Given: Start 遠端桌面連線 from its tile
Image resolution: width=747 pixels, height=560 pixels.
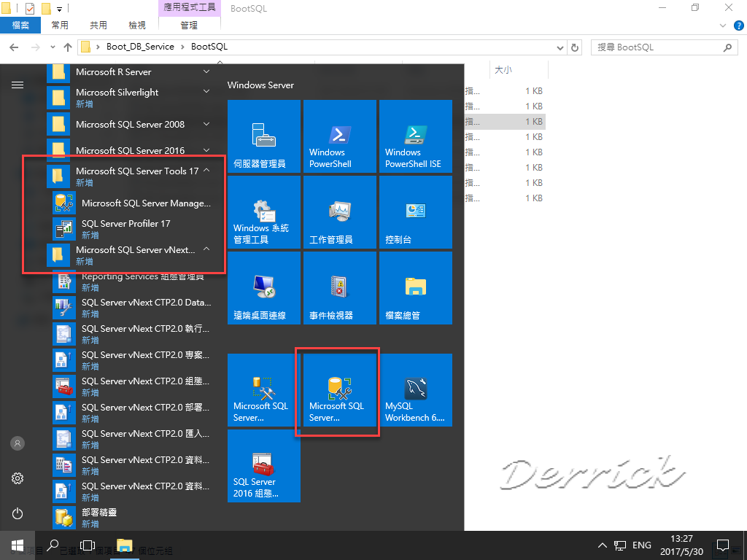Looking at the screenshot, I should point(264,287).
